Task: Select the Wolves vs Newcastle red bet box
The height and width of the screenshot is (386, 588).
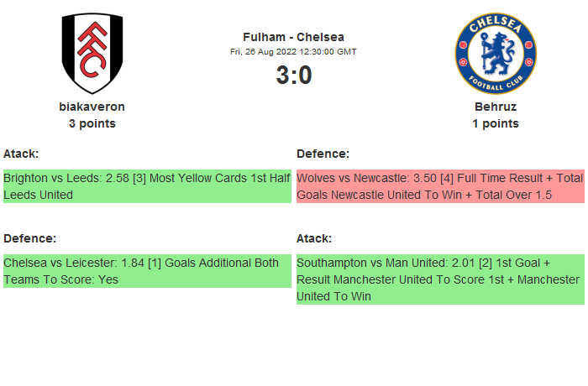Action: point(440,186)
